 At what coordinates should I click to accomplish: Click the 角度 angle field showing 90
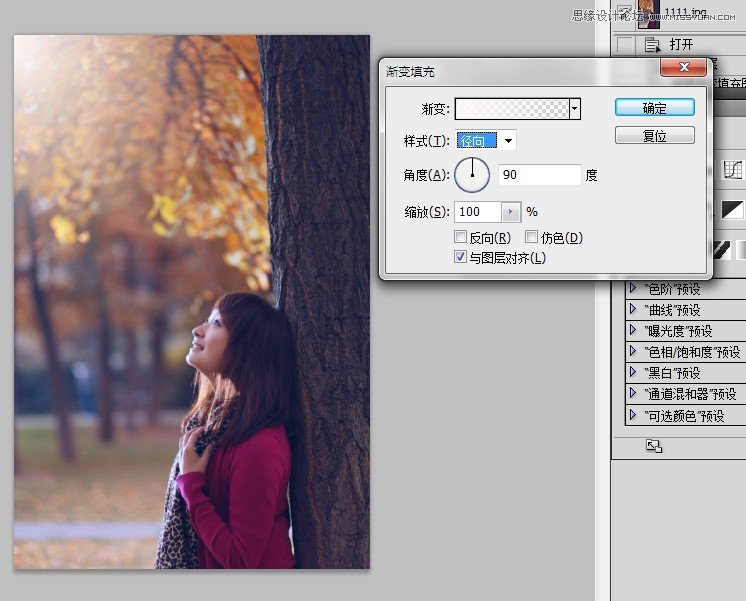click(540, 175)
